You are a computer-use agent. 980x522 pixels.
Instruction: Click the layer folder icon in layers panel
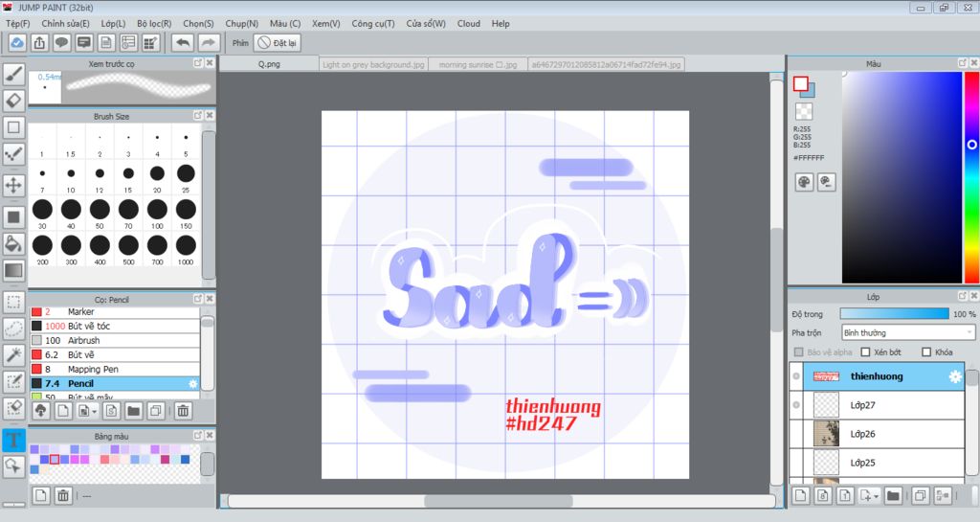[x=893, y=496]
